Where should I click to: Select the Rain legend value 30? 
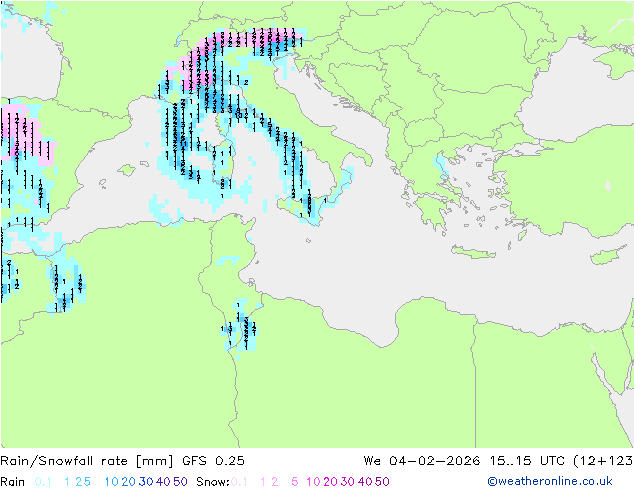click(146, 482)
